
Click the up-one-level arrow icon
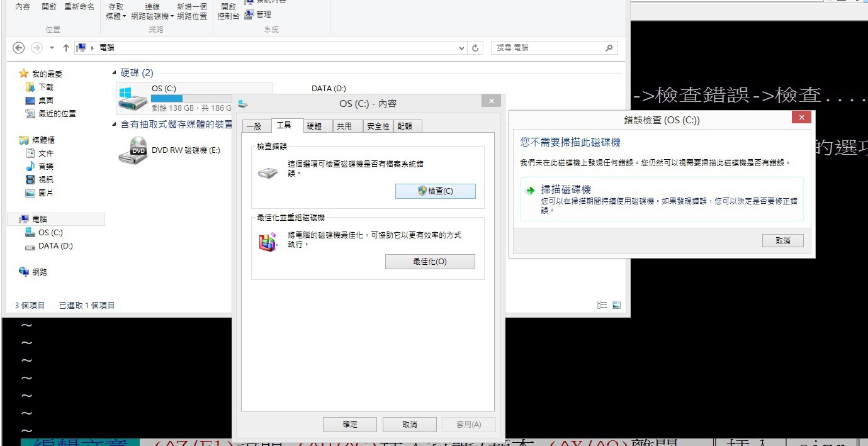pyautogui.click(x=65, y=48)
